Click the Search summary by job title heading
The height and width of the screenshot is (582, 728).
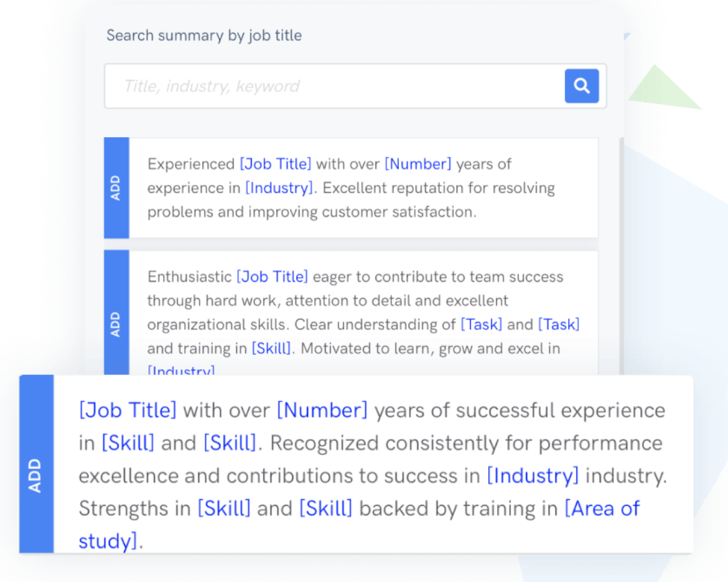tap(203, 36)
